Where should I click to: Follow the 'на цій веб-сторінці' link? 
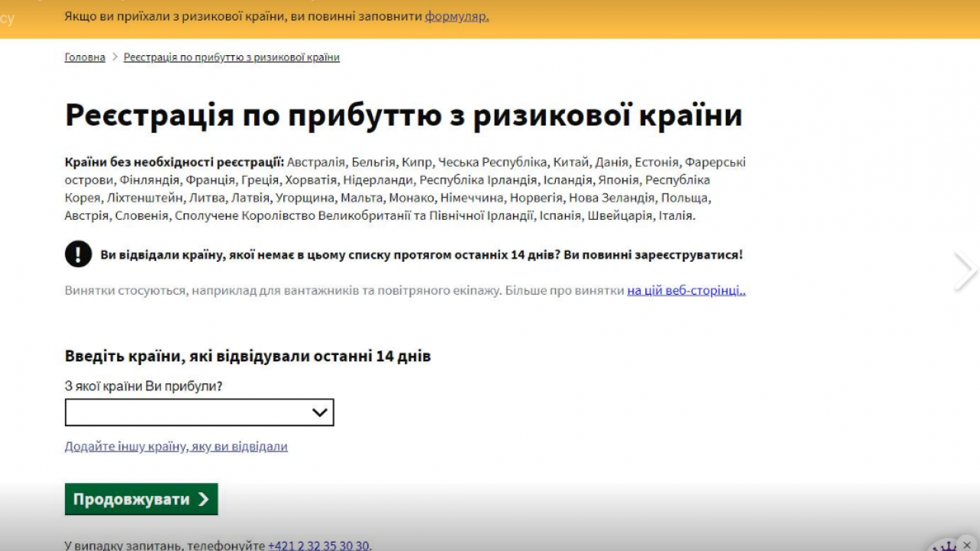tap(685, 290)
